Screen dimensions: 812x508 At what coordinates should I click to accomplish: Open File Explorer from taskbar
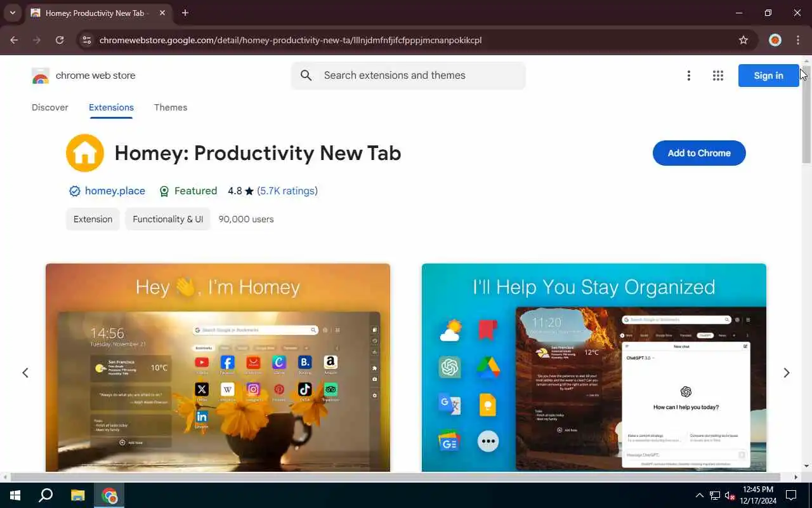click(x=77, y=495)
